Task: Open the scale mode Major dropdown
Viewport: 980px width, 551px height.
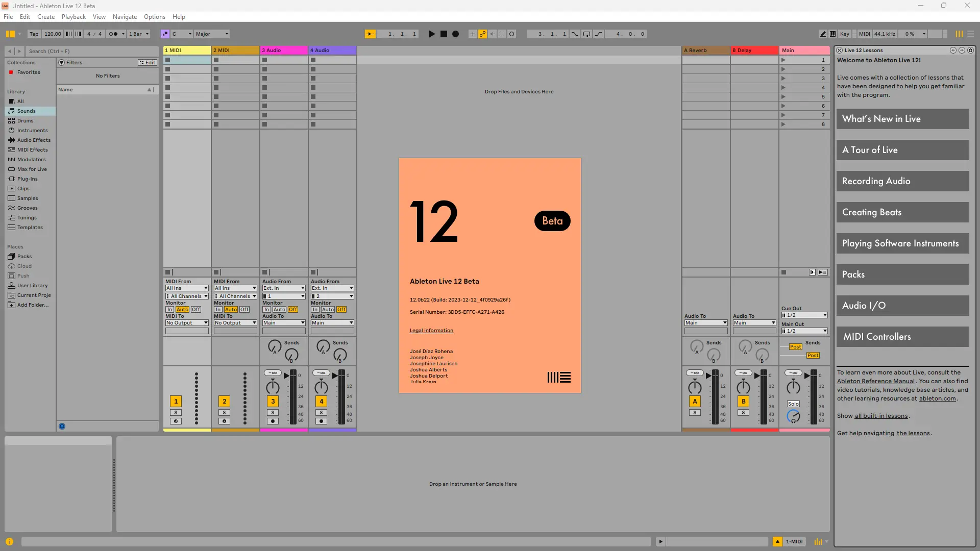Action: pos(212,34)
